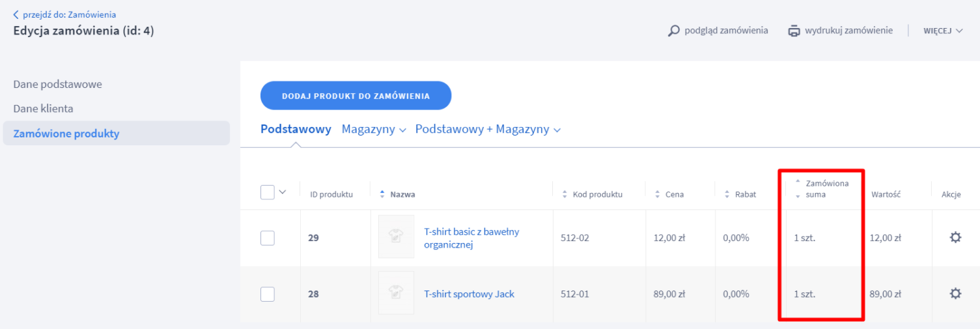
Task: Click the ID produktu column header
Action: [x=331, y=194]
